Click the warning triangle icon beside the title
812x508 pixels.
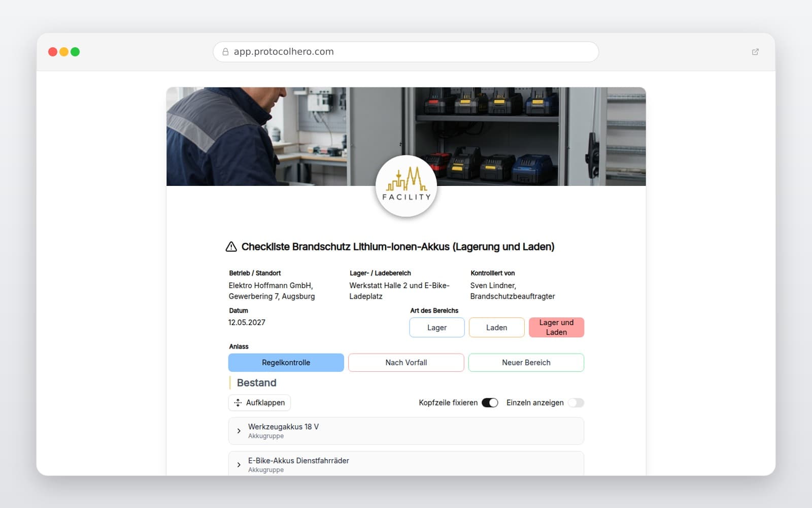tap(231, 247)
